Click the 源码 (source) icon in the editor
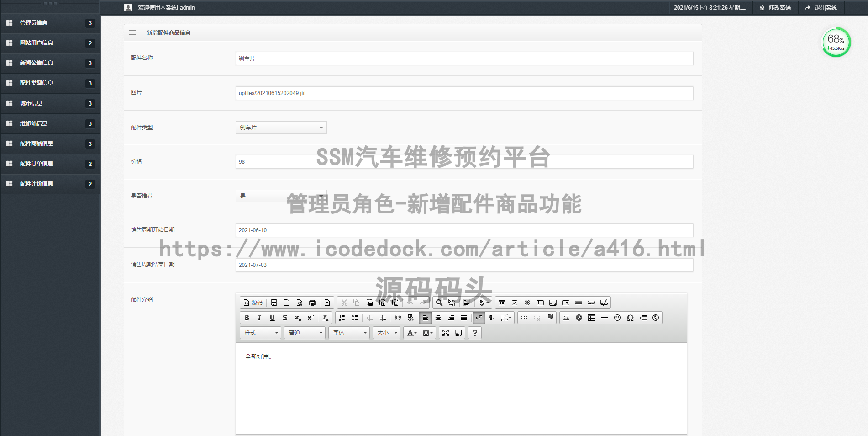This screenshot has width=868, height=436. [x=253, y=303]
